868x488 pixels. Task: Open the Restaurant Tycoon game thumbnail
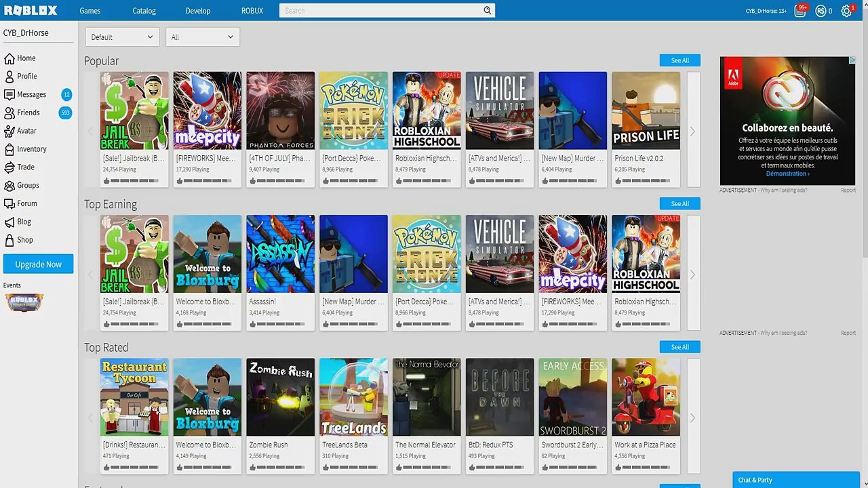[x=134, y=397]
